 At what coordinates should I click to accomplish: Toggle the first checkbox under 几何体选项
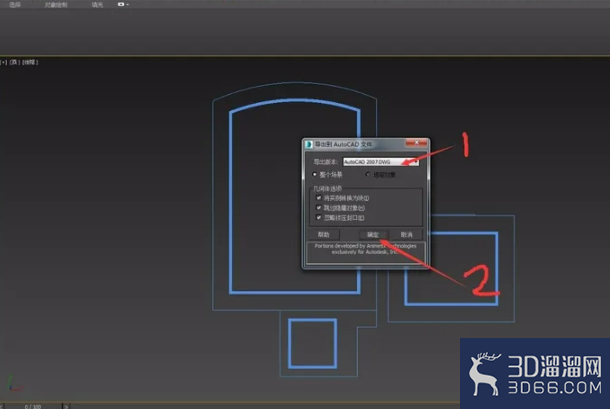coord(319,198)
